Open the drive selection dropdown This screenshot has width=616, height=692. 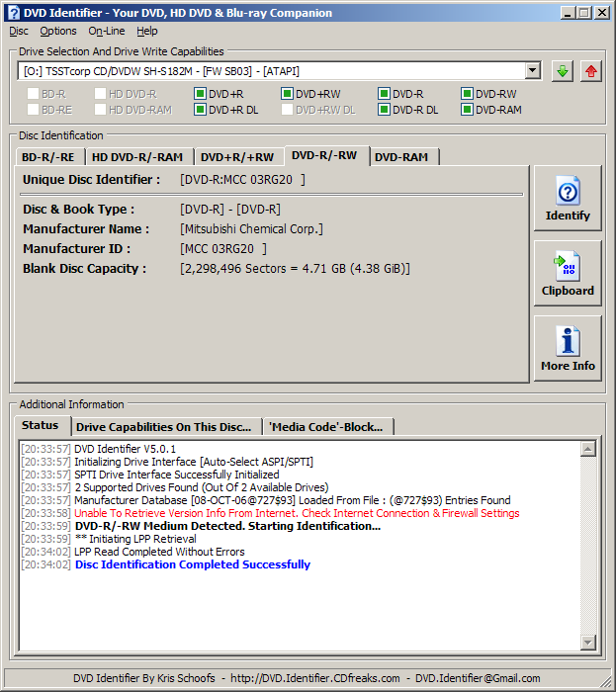click(x=533, y=71)
